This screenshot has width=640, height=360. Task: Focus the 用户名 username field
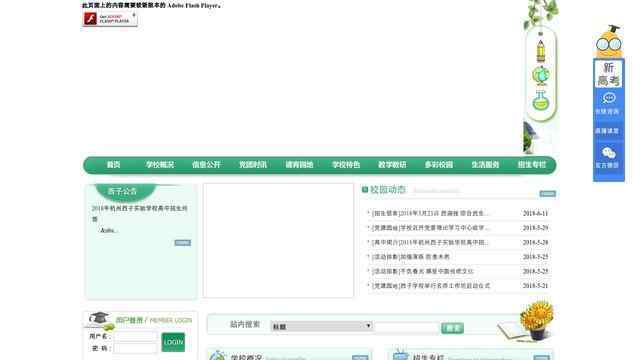click(x=136, y=336)
